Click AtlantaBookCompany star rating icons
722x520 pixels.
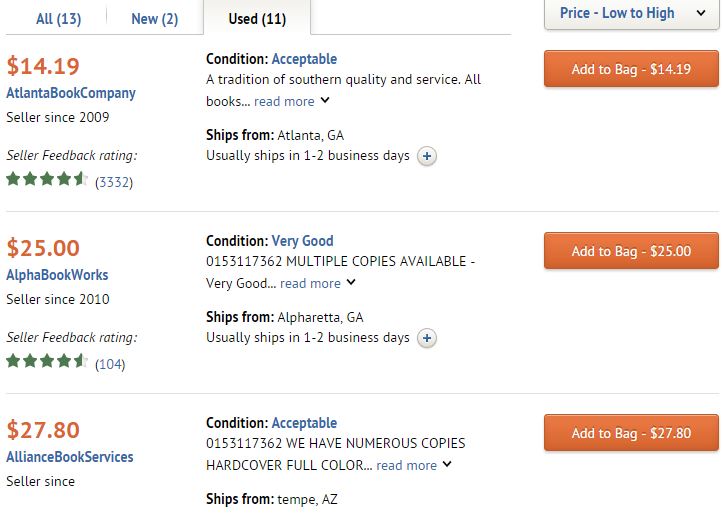pos(47,180)
